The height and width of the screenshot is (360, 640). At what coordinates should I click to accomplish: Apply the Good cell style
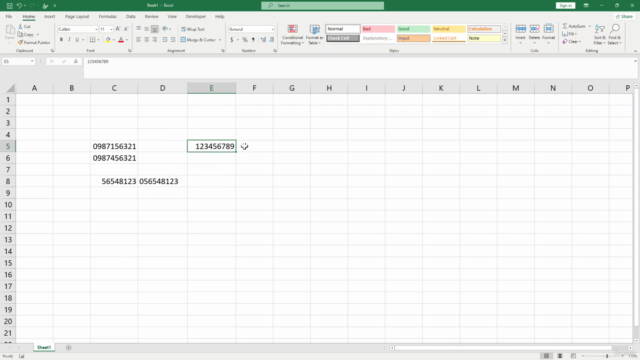click(413, 29)
